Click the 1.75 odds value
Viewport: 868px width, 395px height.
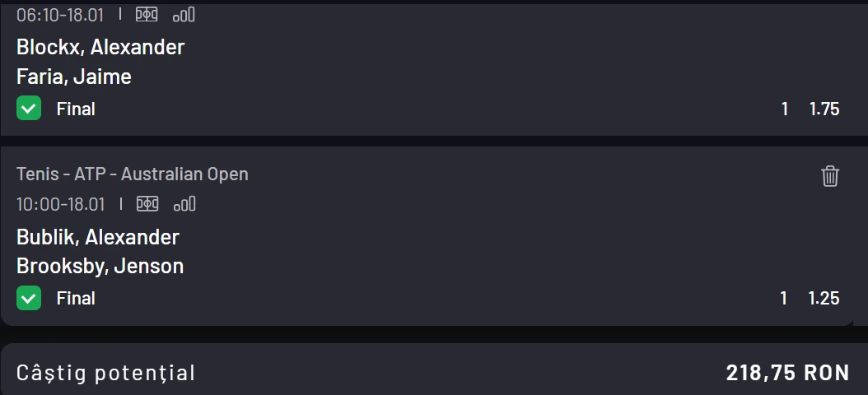(x=824, y=109)
